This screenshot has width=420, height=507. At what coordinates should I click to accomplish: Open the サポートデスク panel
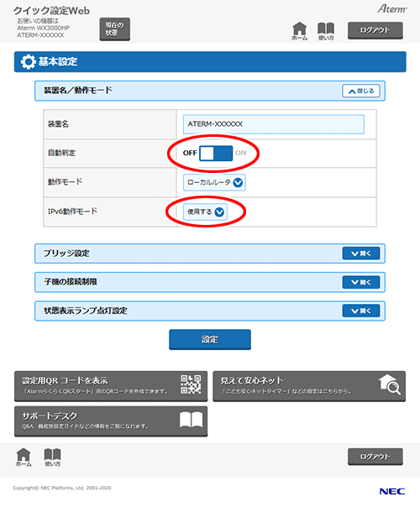coord(111,421)
